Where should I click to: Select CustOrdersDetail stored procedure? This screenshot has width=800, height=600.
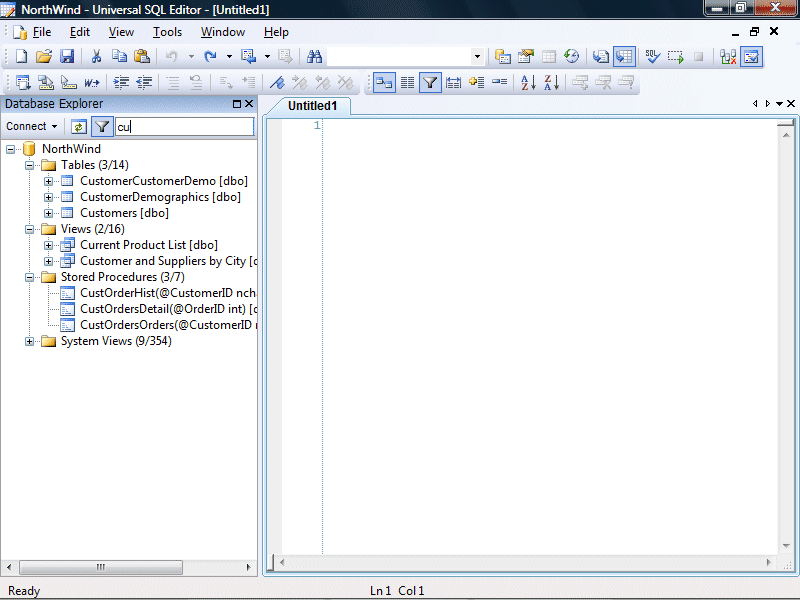pyautogui.click(x=168, y=309)
